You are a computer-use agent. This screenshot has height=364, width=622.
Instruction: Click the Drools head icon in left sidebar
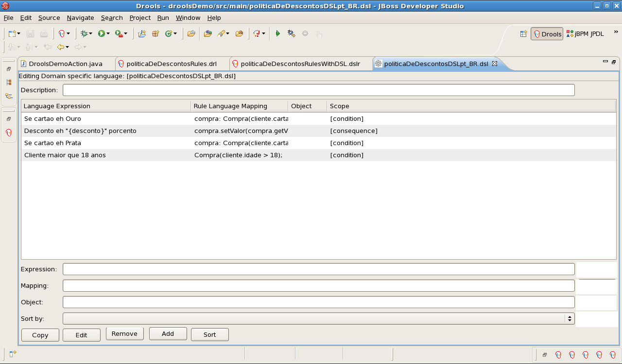(9, 132)
